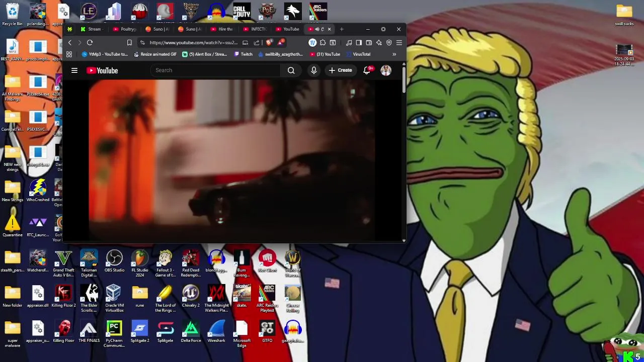Open the Alert Box / Stream bookmark
The image size is (644, 362).
click(204, 54)
